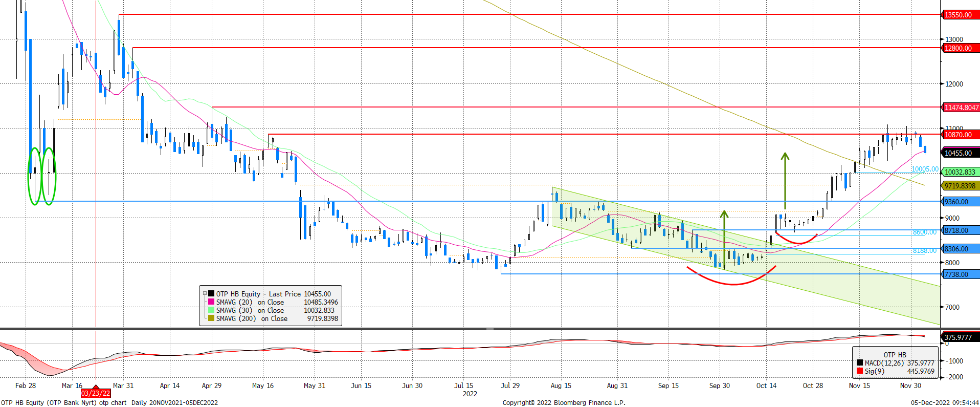Click the '8188.00' cyan annotation text

click(x=925, y=250)
